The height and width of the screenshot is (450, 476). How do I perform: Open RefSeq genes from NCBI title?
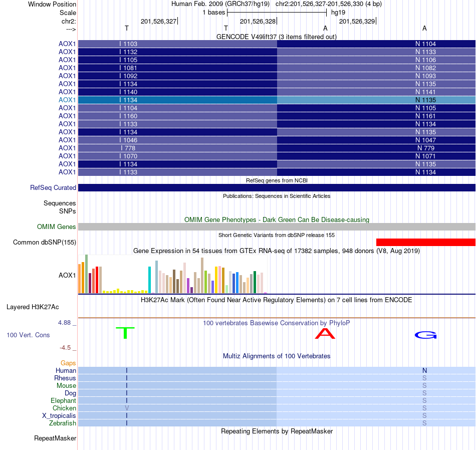point(277,180)
